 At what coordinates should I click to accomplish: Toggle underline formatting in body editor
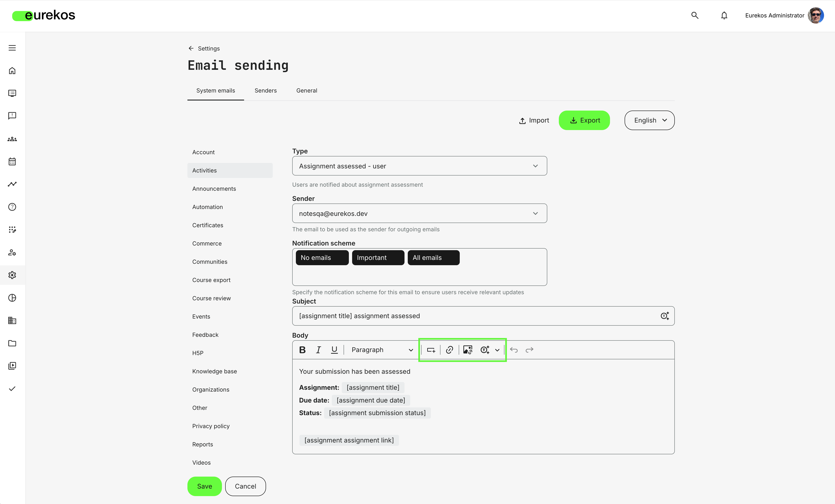coord(334,350)
